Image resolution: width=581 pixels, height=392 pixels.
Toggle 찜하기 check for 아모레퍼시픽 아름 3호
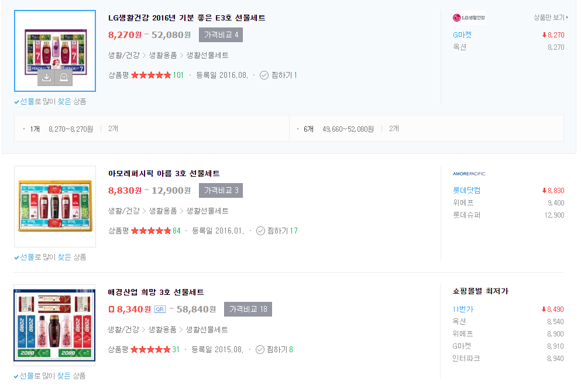[x=261, y=231]
